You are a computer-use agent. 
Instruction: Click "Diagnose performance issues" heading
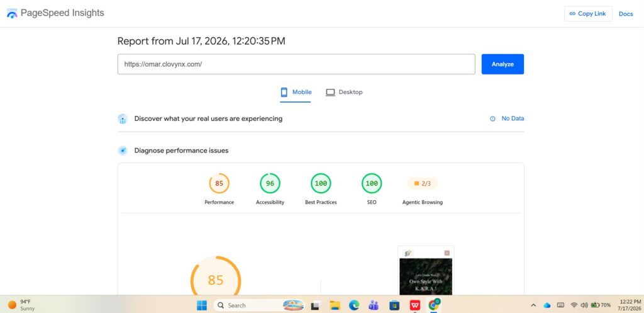click(x=181, y=151)
